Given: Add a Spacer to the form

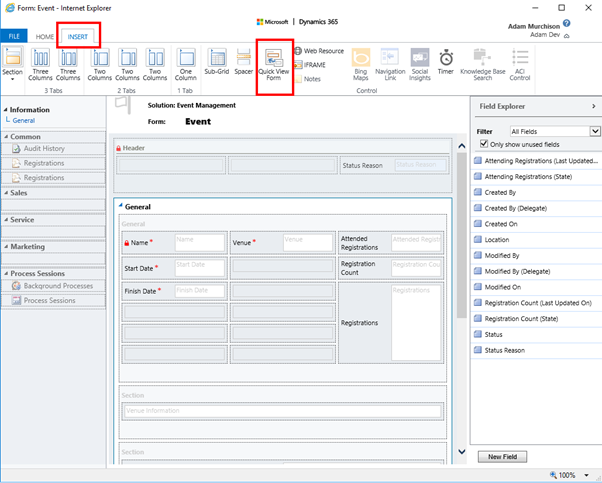Looking at the screenshot, I should 243,62.
